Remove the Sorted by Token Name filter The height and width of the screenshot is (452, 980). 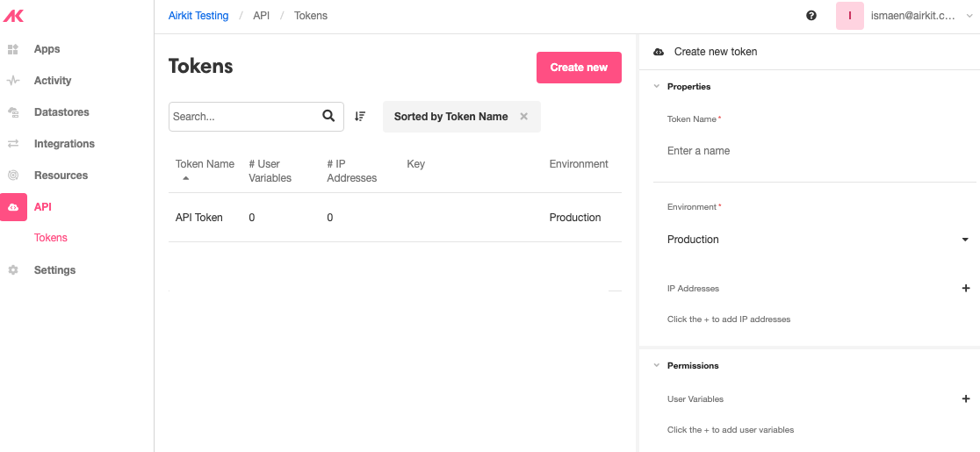pos(523,116)
